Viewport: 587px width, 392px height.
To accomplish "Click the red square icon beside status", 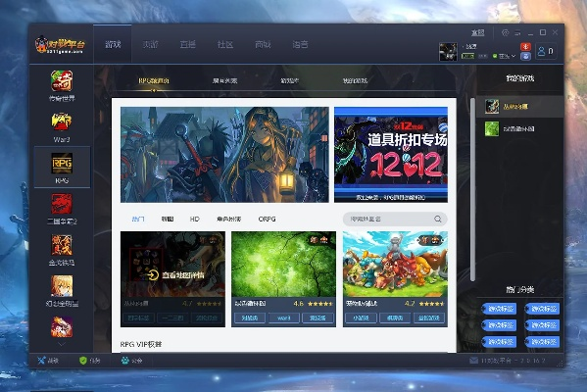I will tap(525, 47).
